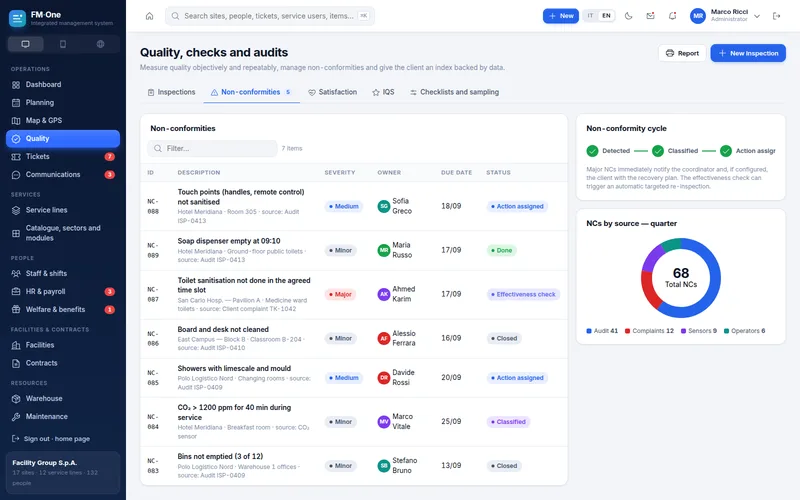Click Stefano Bruno SB avatar
The height and width of the screenshot is (500, 800).
click(384, 466)
